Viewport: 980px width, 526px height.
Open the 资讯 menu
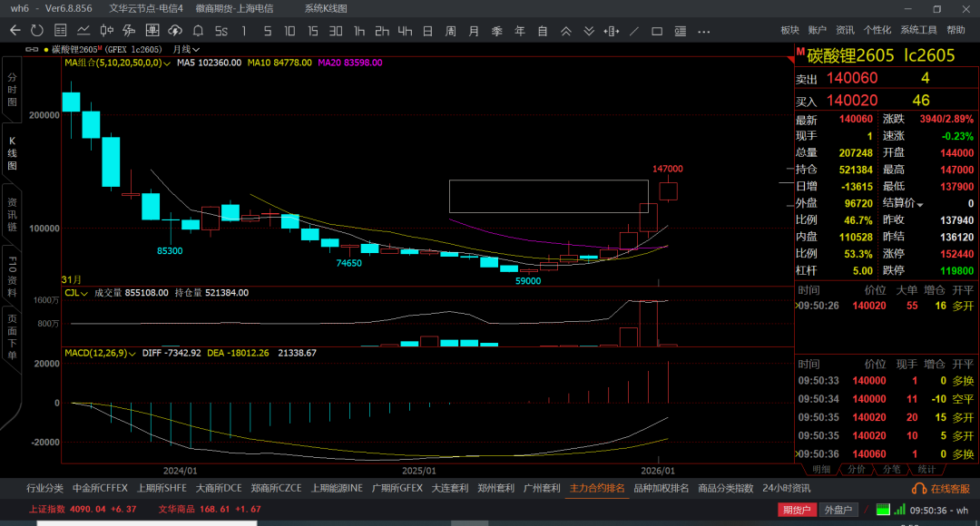tap(845, 30)
